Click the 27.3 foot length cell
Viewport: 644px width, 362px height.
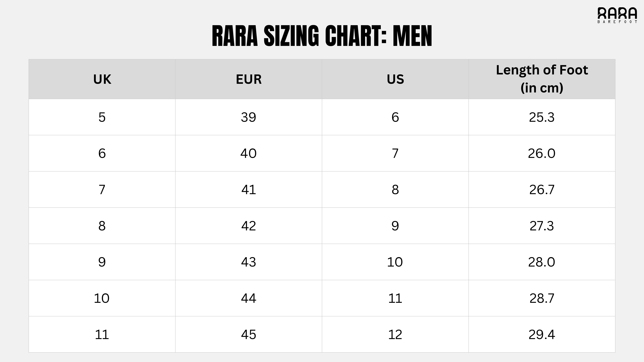pyautogui.click(x=542, y=226)
